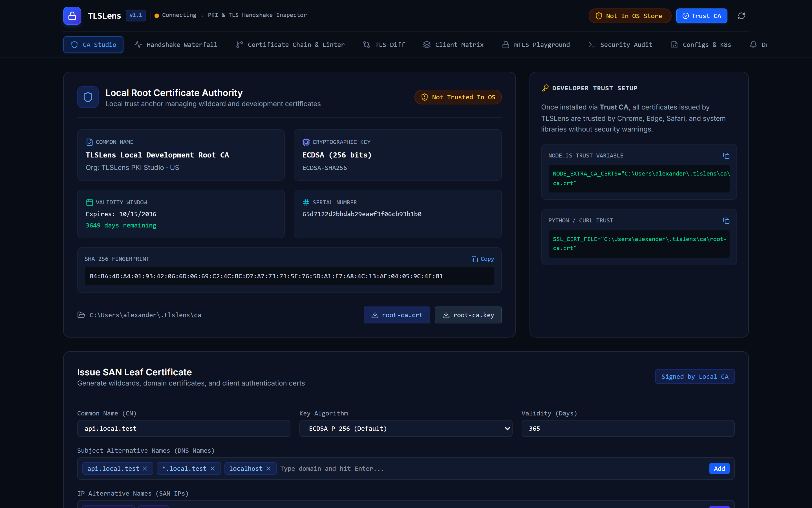
Task: Select the serial number 65d7122d2bbdab29eaef3f06cb93b1b0
Action: pyautogui.click(x=362, y=214)
